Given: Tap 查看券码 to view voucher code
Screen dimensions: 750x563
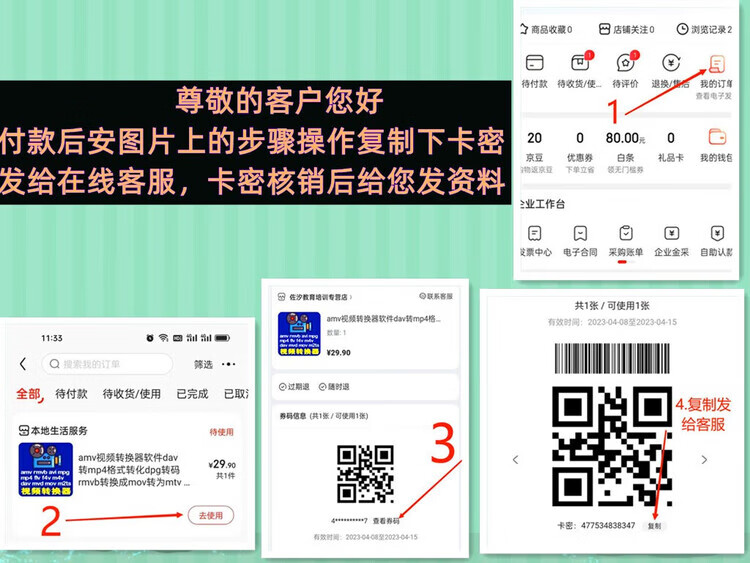Looking at the screenshot, I should (386, 521).
